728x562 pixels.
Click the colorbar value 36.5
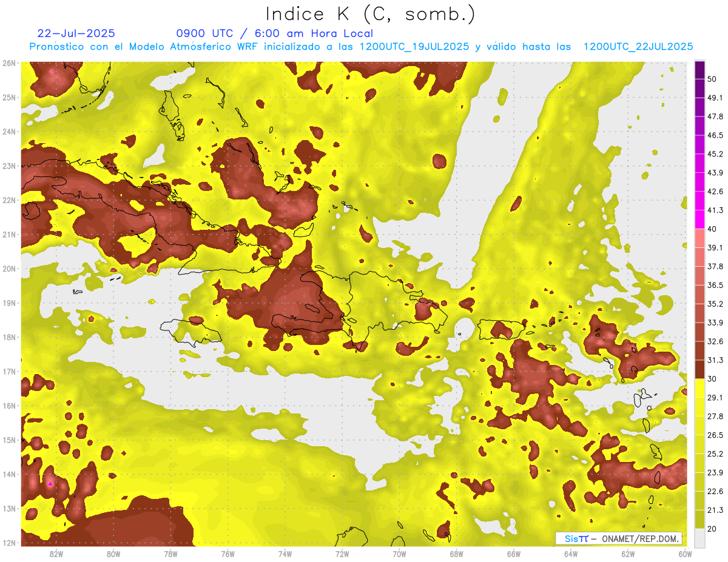(x=715, y=285)
